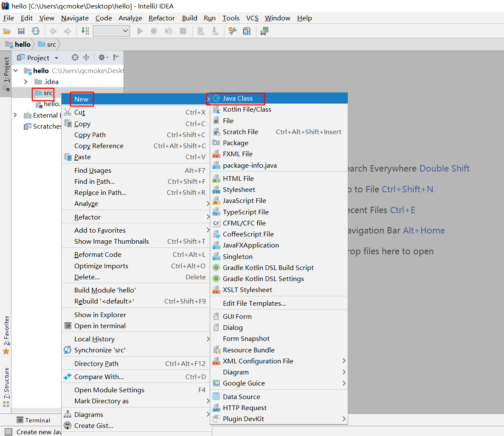Choose Data Source in the New submenu

point(279,397)
